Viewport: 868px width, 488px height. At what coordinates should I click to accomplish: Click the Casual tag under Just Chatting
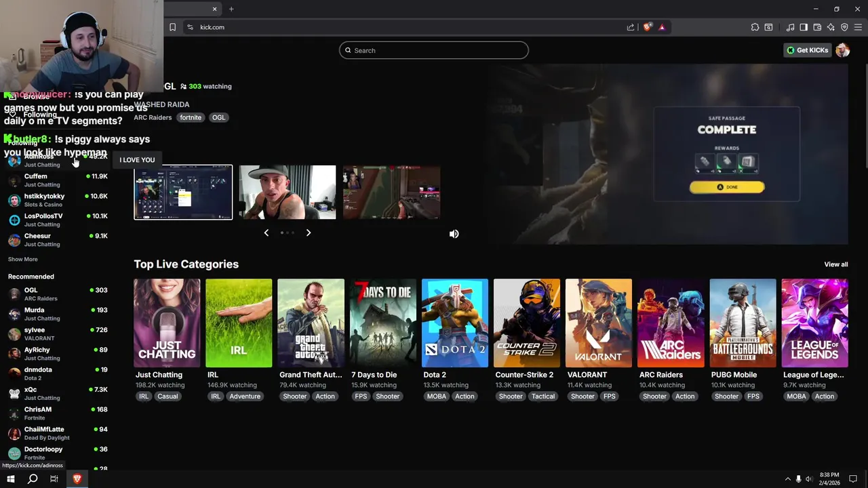tap(167, 396)
